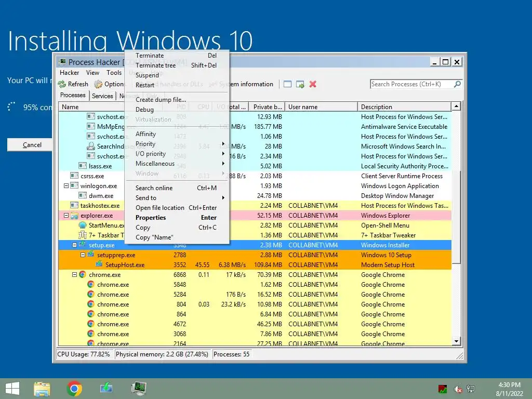Sort by Private bytes column header
This screenshot has height=399, width=532.
click(x=267, y=107)
